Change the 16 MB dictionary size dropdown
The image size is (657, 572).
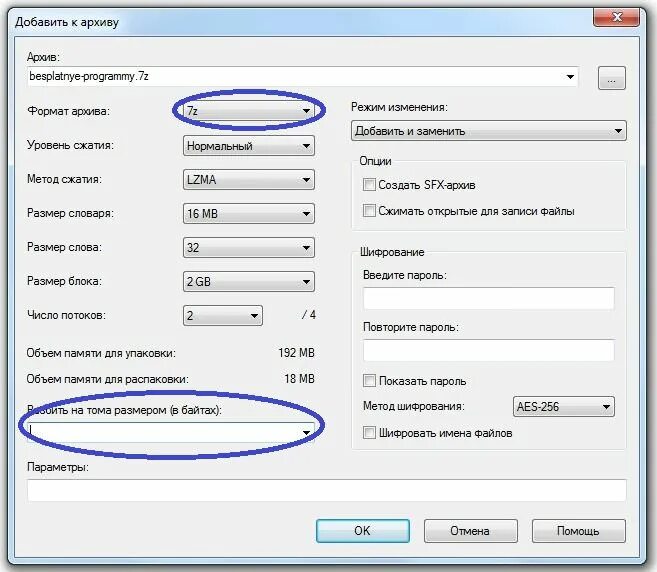(x=249, y=214)
